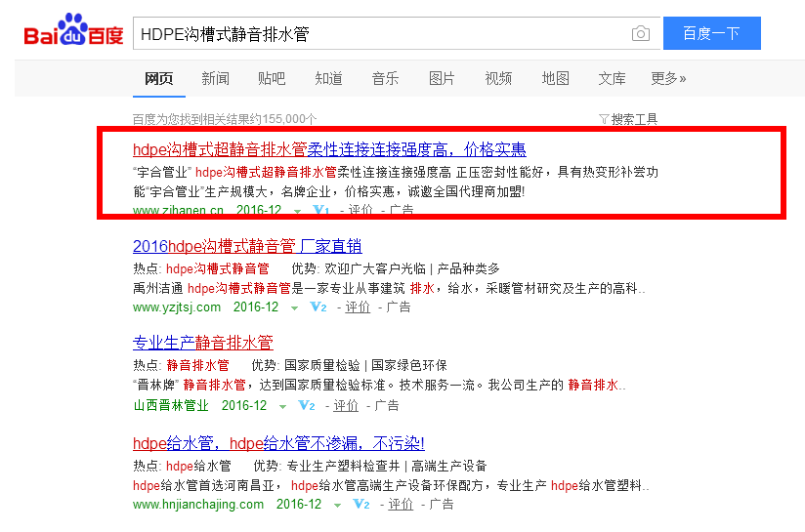Switch to the 贴吧 tab
The width and height of the screenshot is (805, 532).
tap(272, 78)
